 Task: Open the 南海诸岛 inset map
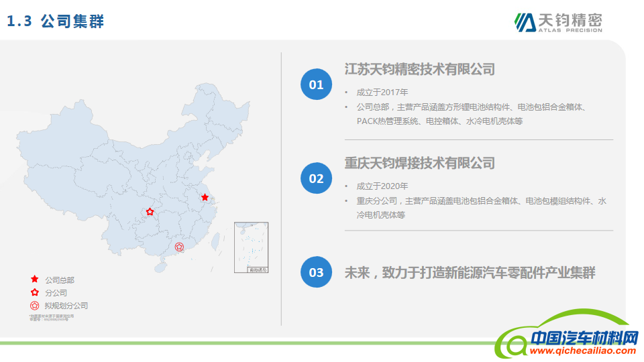(251, 247)
